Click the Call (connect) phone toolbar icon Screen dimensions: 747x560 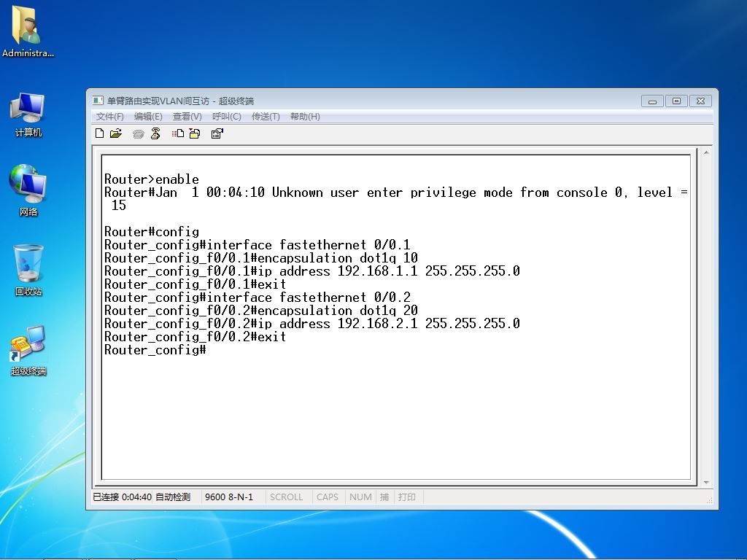click(x=138, y=134)
